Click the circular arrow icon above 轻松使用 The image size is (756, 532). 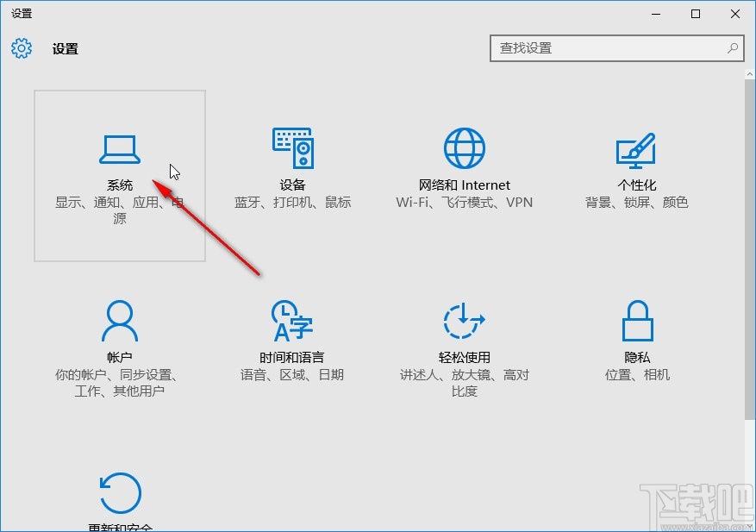(x=464, y=319)
